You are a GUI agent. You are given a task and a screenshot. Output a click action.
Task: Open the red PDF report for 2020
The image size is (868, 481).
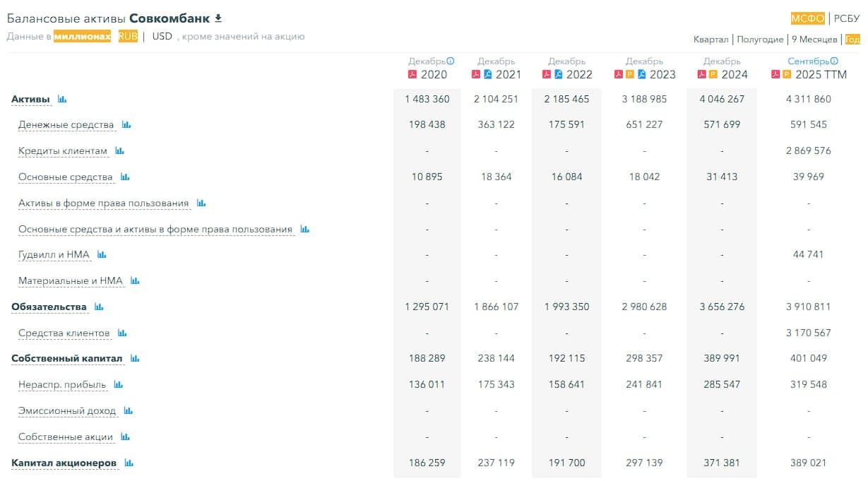click(x=412, y=75)
